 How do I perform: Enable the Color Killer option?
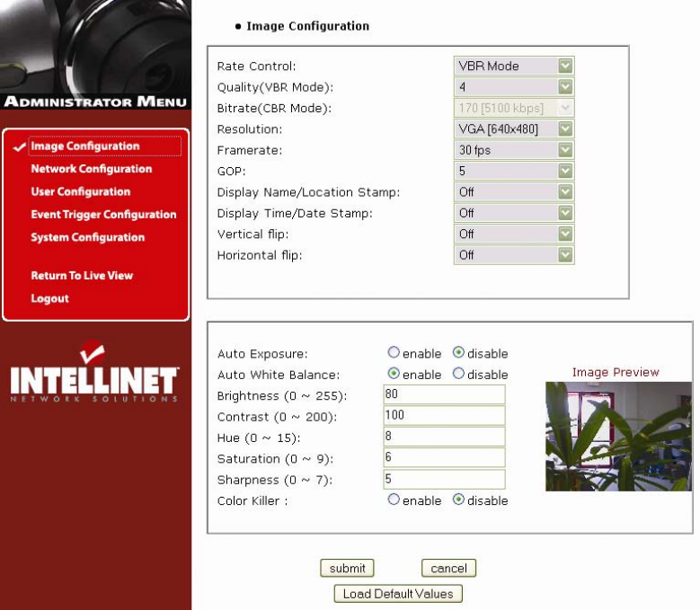(x=394, y=499)
